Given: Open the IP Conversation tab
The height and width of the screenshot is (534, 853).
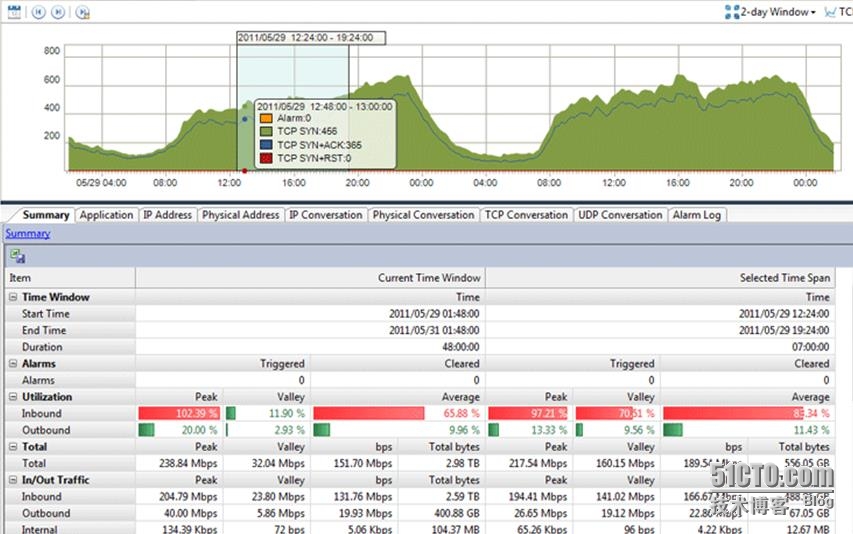Looking at the screenshot, I should tap(325, 215).
